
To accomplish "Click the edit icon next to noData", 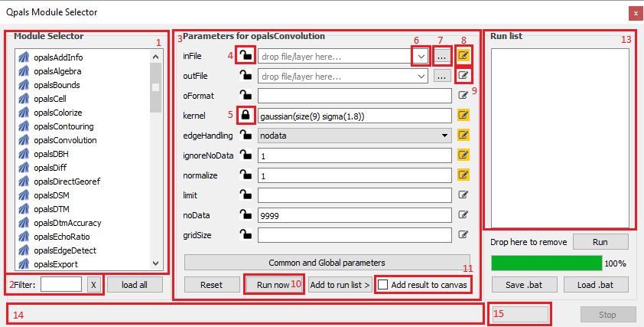I will pos(463,215).
